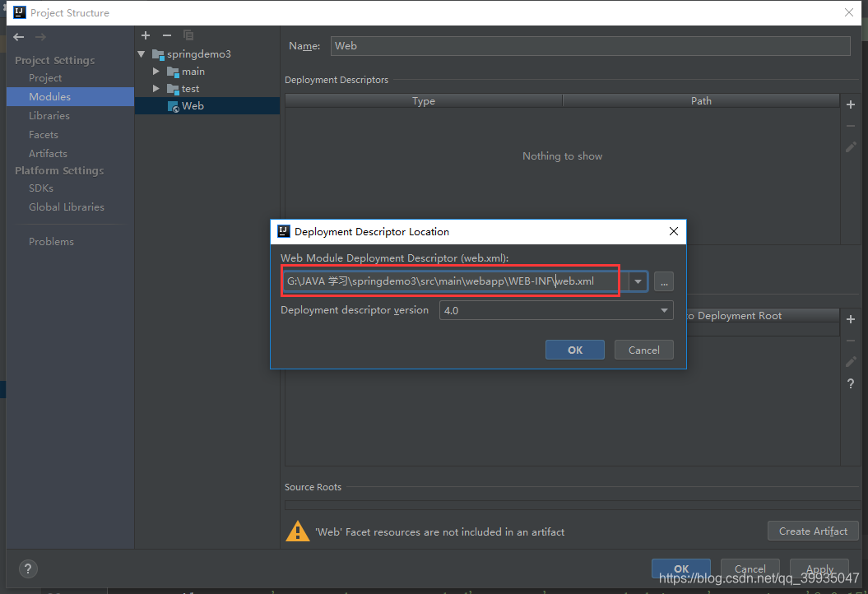The image size is (868, 594).
Task: Open the web.xml path history dropdown
Action: (638, 281)
